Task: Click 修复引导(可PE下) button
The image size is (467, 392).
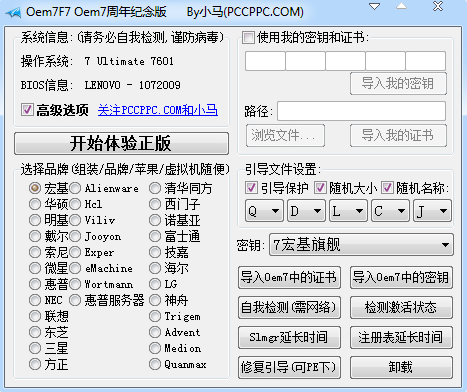Action: (289, 367)
